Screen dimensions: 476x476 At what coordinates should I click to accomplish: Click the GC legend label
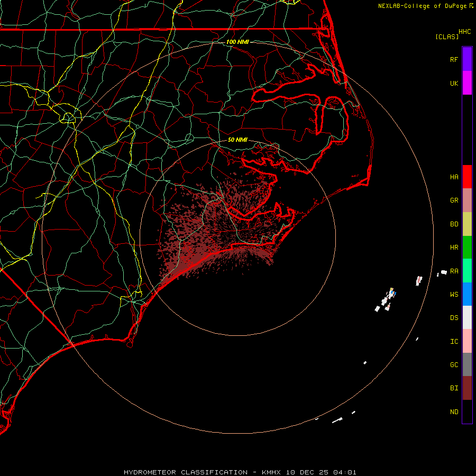(x=454, y=364)
